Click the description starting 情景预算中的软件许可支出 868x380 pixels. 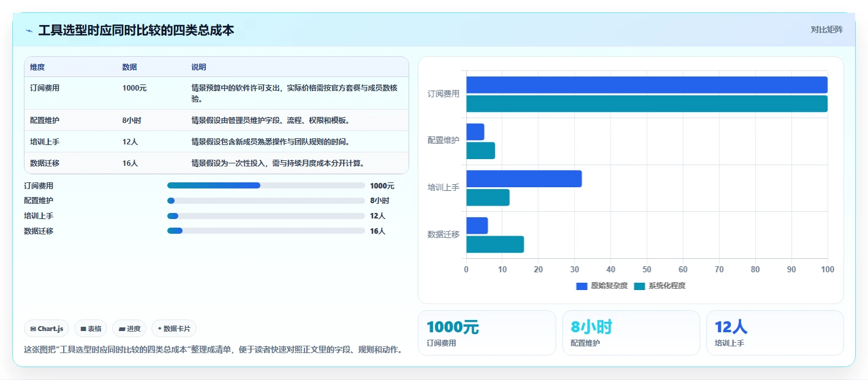pos(295,93)
